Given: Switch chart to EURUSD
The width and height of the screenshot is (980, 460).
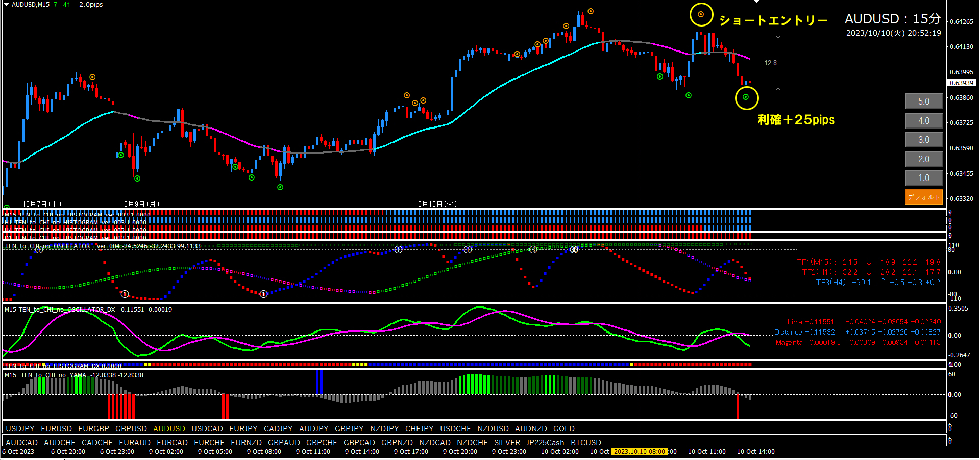Looking at the screenshot, I should pos(57,429).
